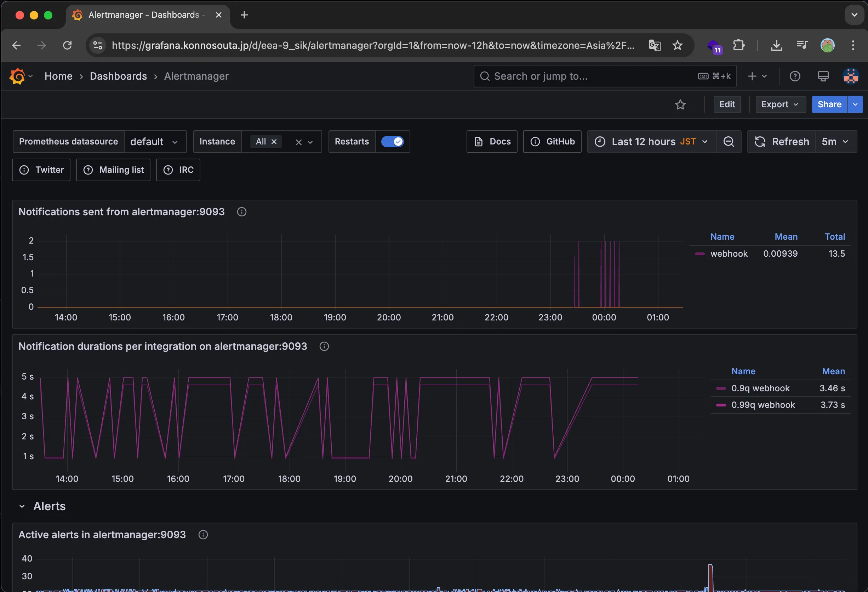Click info icon beside Active alerts panel
The width and height of the screenshot is (868, 592).
point(203,535)
